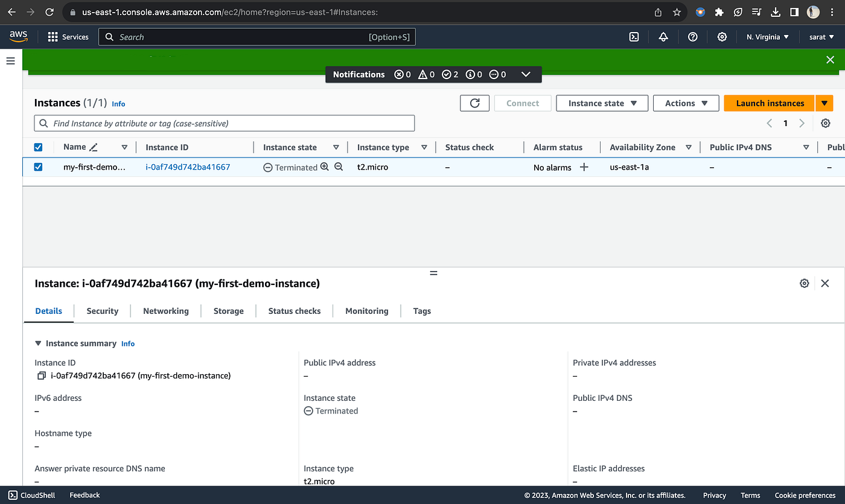Uncheck the select-all instances checkbox
The image size is (845, 504).
tap(38, 147)
